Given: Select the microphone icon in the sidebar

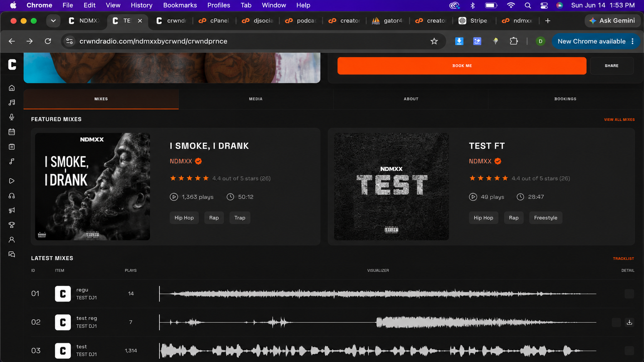Looking at the screenshot, I should [x=12, y=117].
